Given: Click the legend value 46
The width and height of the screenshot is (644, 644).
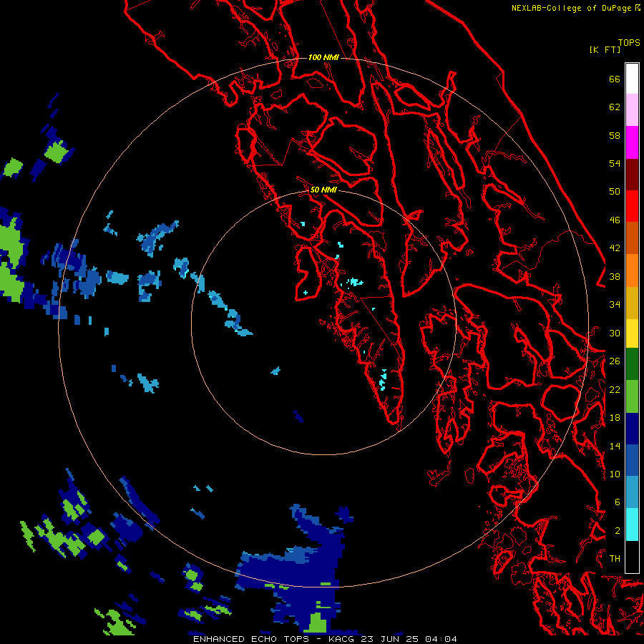Looking at the screenshot, I should pyautogui.click(x=615, y=220).
